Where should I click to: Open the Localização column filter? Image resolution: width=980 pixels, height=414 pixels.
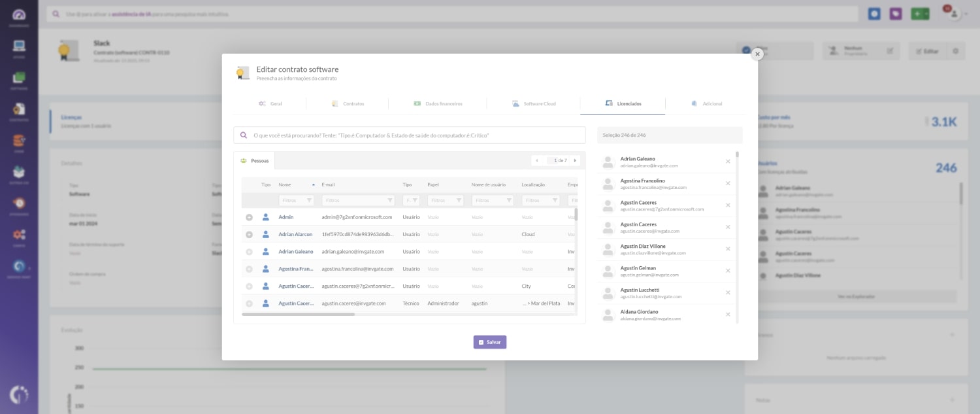pyautogui.click(x=541, y=200)
